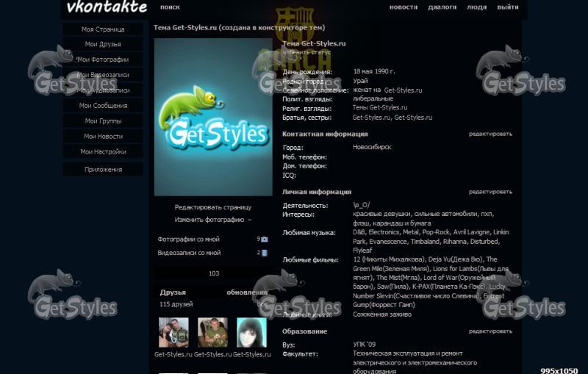The height and width of the screenshot is (374, 588).
Task: Click the large Get-Styles profile photo
Action: tap(213, 118)
